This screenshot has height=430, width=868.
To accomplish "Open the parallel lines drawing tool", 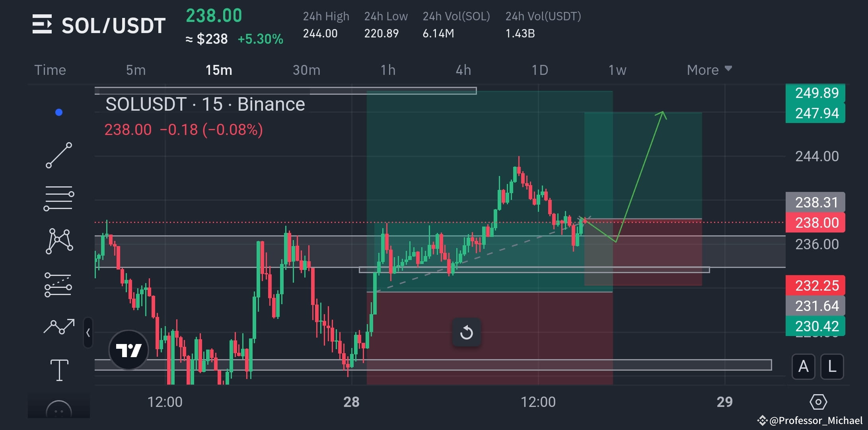I will (59, 197).
